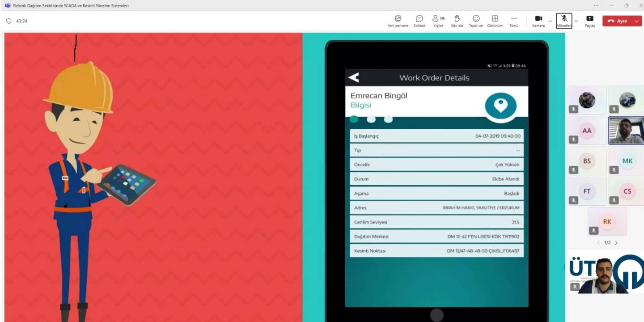Open meeting in new window (Yeni pencere)
The image size is (644, 322).
pyautogui.click(x=398, y=21)
